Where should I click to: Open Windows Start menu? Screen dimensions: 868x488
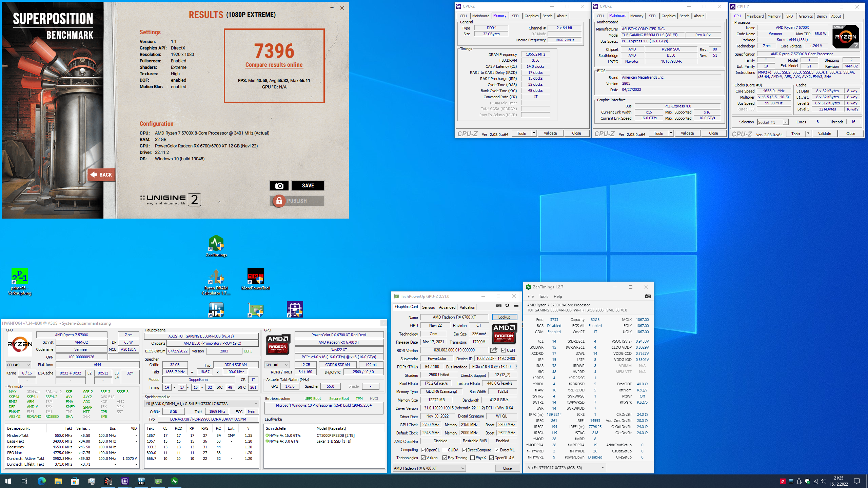pos(8,481)
